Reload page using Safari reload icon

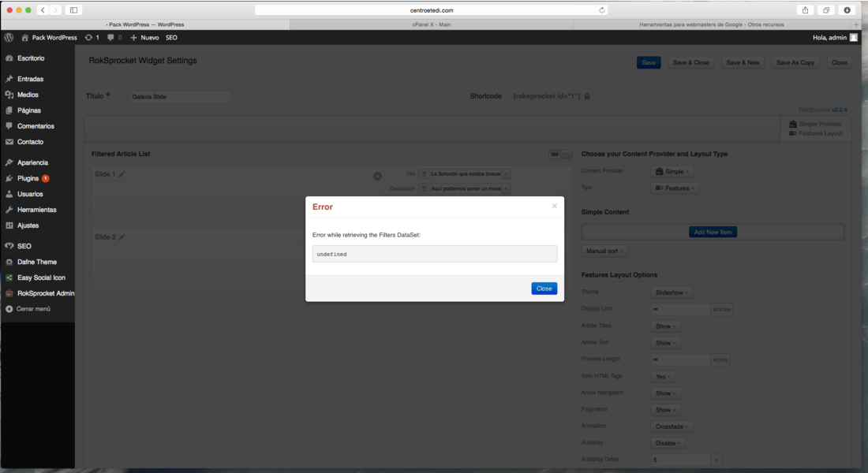[x=602, y=10]
